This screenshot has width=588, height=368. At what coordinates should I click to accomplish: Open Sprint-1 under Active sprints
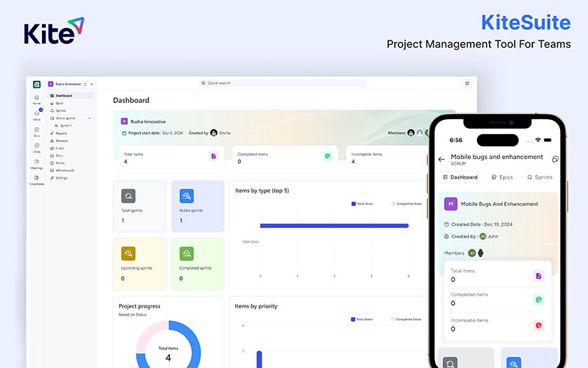(63, 126)
